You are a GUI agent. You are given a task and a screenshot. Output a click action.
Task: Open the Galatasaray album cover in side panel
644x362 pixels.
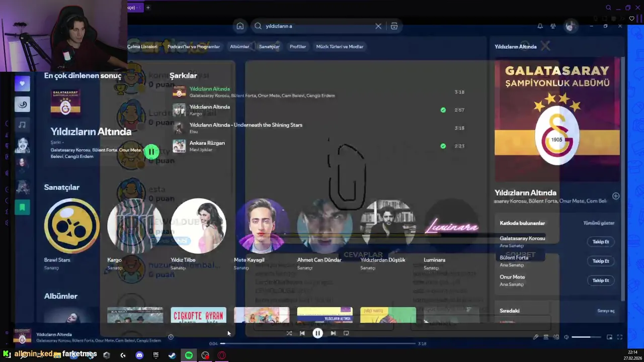point(557,119)
